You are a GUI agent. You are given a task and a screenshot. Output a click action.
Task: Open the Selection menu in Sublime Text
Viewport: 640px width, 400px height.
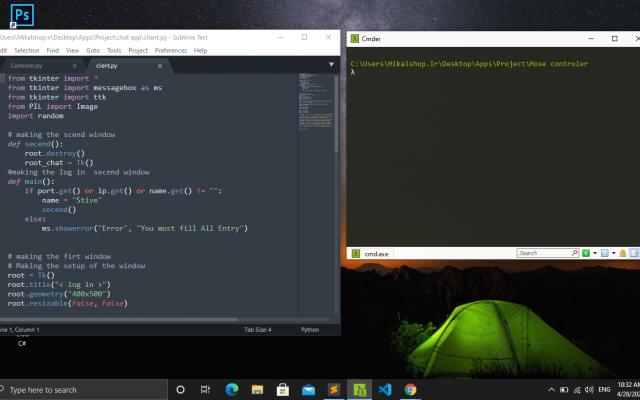[x=27, y=51]
